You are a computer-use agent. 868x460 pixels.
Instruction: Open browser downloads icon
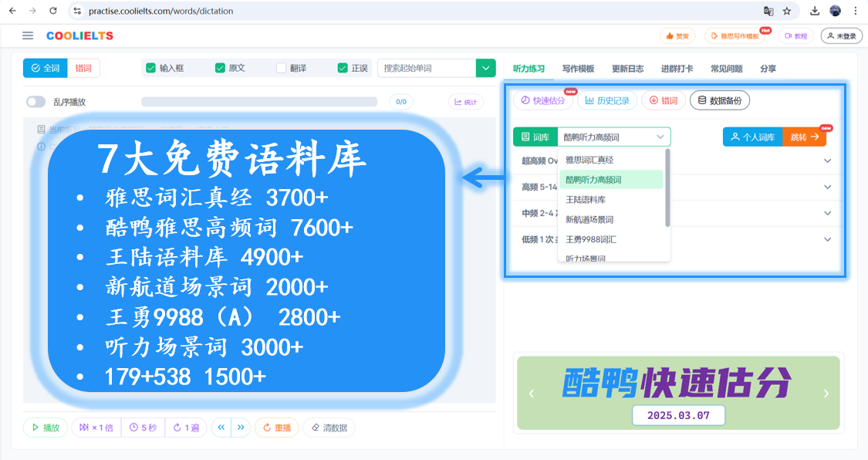coord(814,11)
